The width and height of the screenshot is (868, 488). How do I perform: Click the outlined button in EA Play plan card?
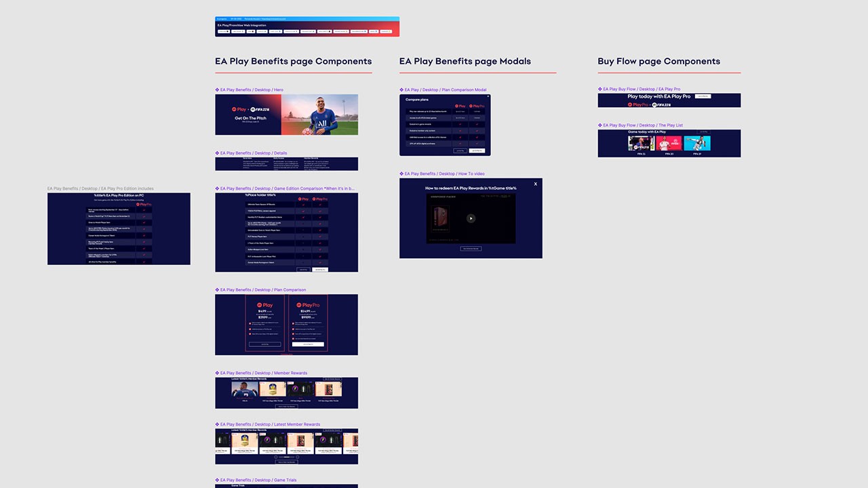click(x=264, y=344)
